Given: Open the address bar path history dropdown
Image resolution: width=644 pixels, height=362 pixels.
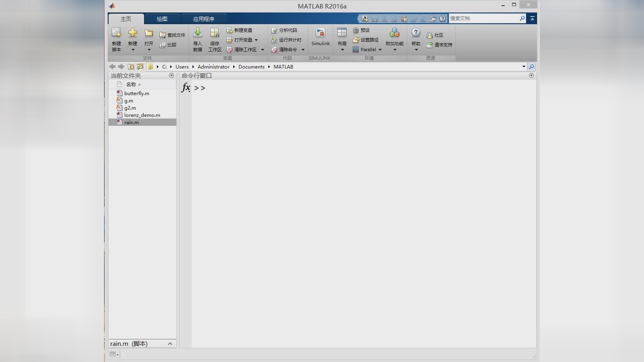Looking at the screenshot, I should pyautogui.click(x=524, y=67).
